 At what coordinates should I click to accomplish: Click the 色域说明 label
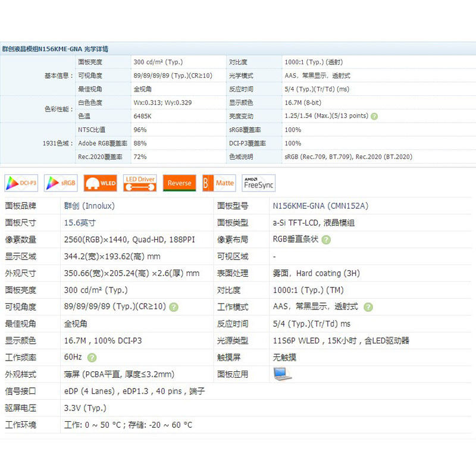point(241,156)
